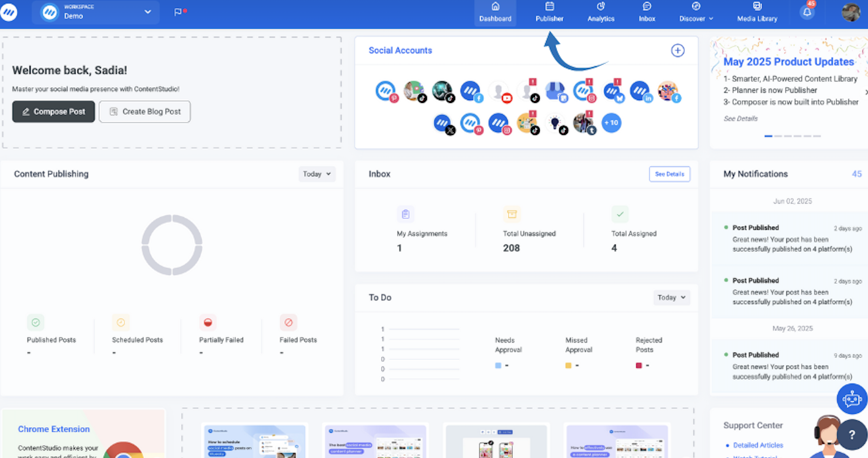This screenshot has height=458, width=868.
Task: Click the Content Publishing donut chart
Action: [x=172, y=245]
